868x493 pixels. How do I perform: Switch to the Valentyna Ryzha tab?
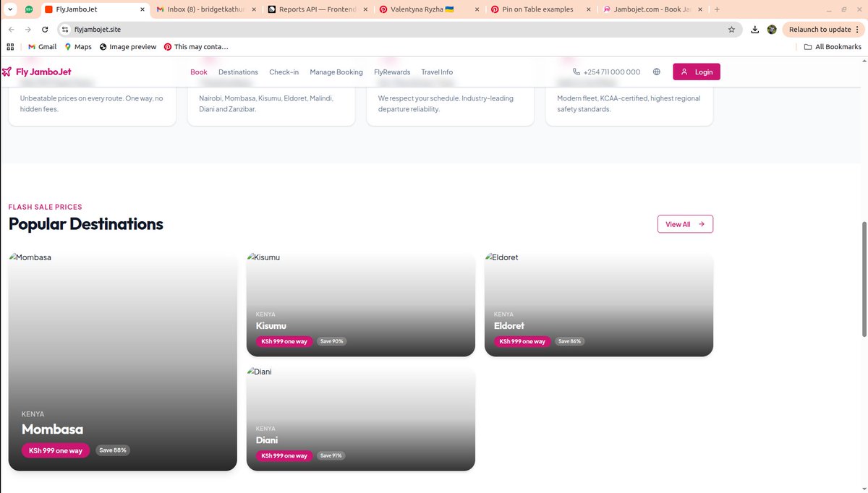(x=429, y=9)
